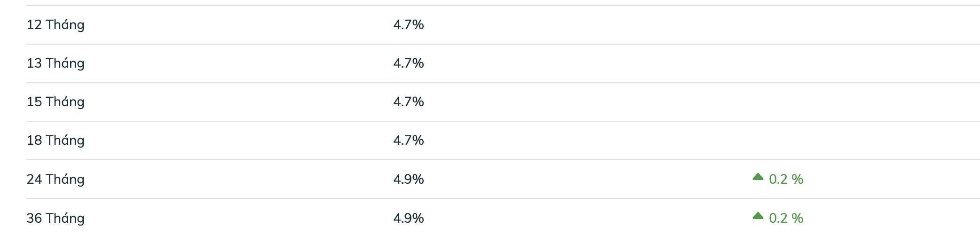Click the 0.2 % change in 24 Tháng row

tap(786, 179)
